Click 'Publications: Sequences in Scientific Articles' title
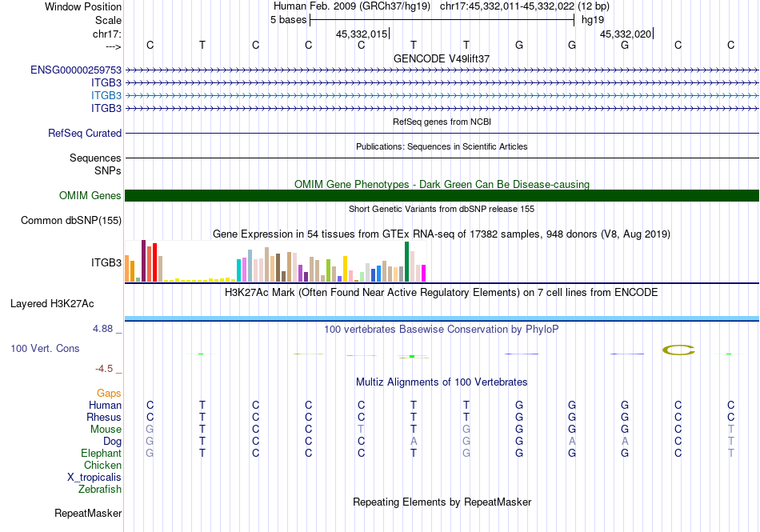Viewport: 760px width, 532px height. pyautogui.click(x=442, y=146)
